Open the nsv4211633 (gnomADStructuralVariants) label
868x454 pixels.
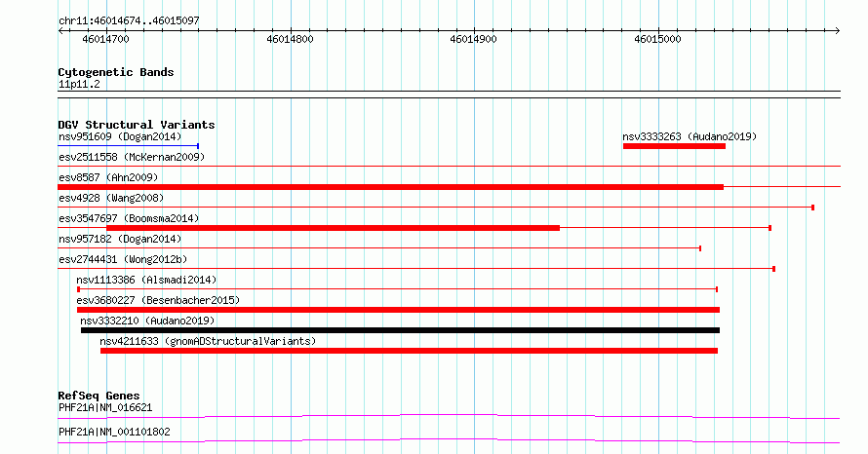tap(208, 341)
